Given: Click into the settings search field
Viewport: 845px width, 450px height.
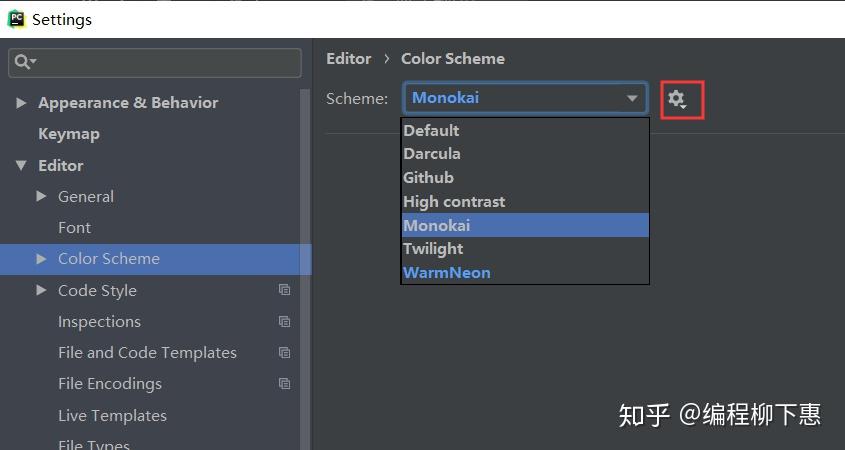Looking at the screenshot, I should (x=165, y=62).
